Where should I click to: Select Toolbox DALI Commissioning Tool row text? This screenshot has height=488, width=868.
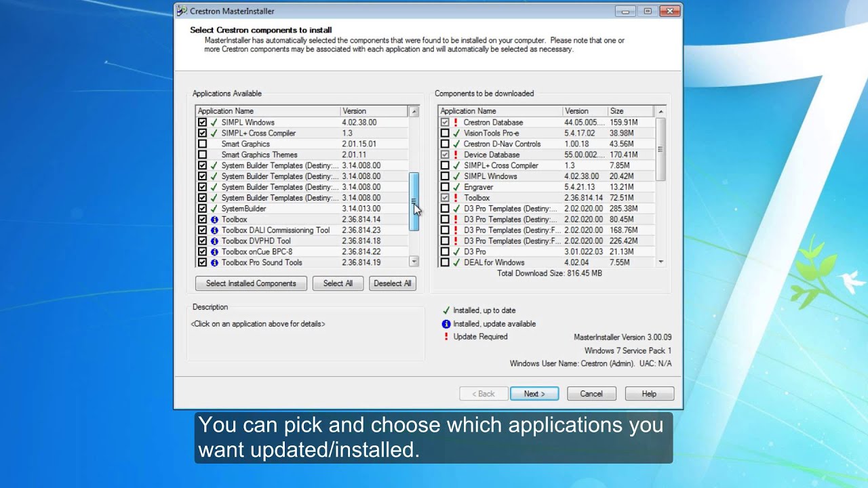point(275,230)
